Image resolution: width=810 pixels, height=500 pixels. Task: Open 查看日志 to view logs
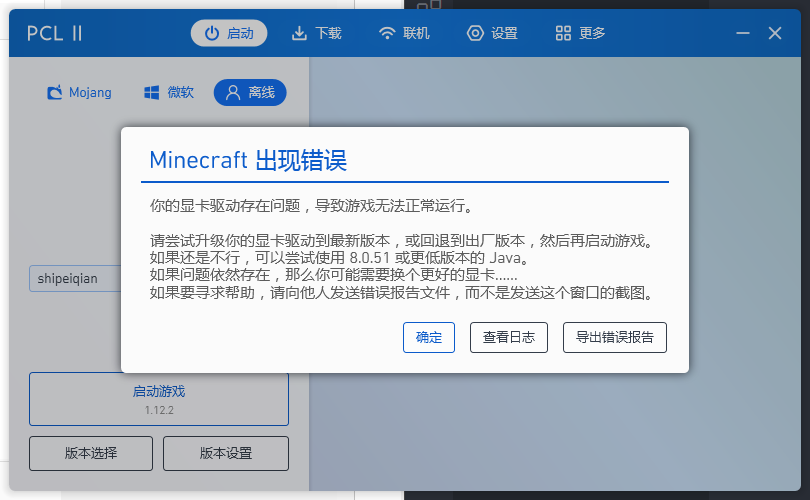click(x=509, y=337)
